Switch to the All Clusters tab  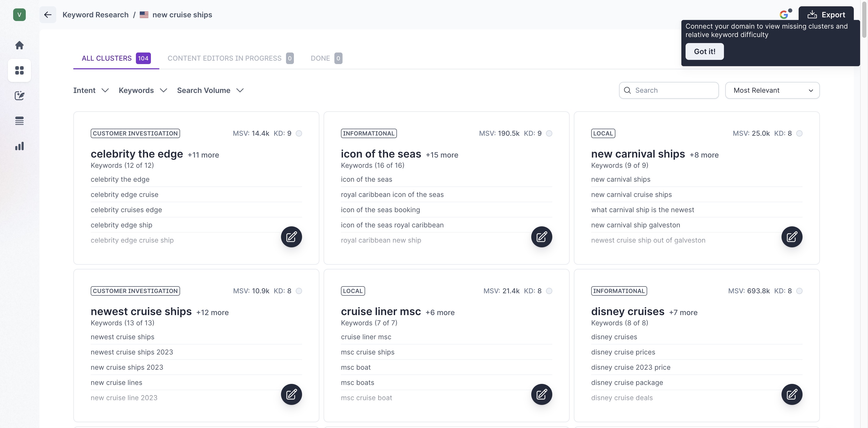pyautogui.click(x=116, y=58)
